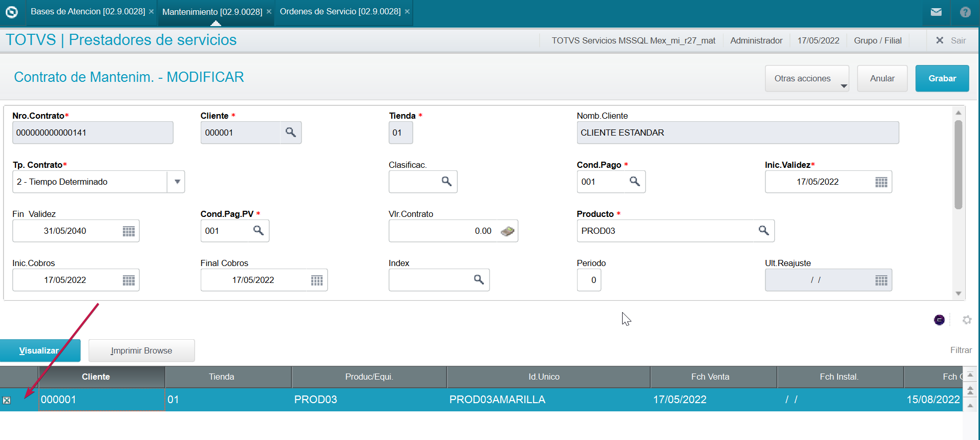Close the Bases de Atencion tab
Viewport: 980px width, 440px height.
151,12
